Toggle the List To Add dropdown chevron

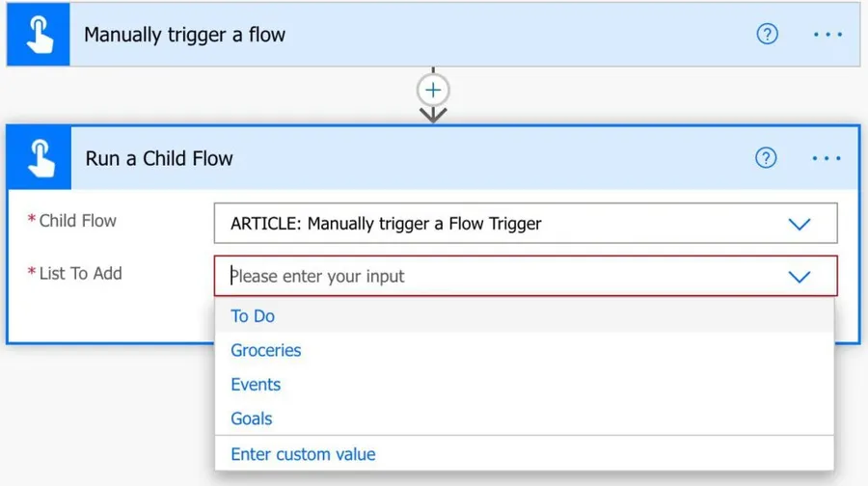point(800,277)
